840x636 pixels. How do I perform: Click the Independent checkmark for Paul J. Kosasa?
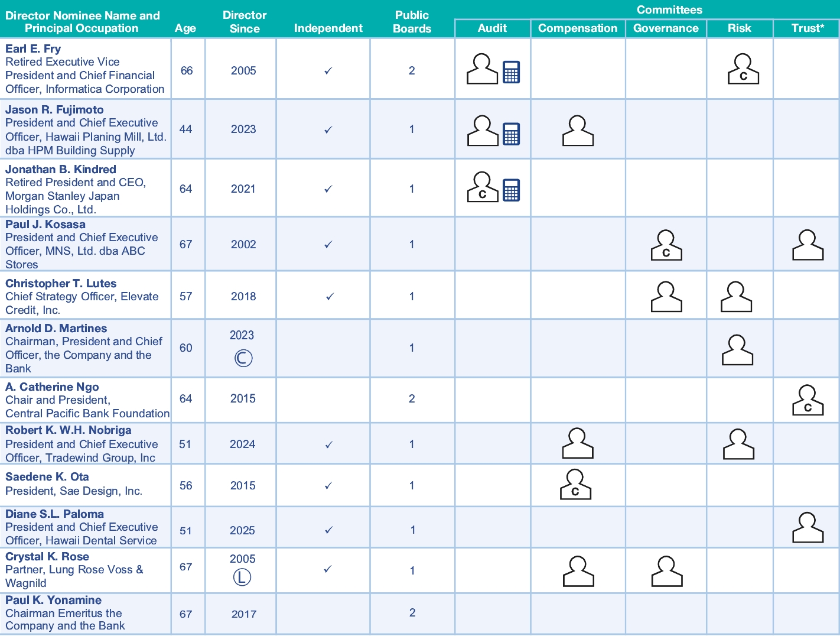coord(328,244)
